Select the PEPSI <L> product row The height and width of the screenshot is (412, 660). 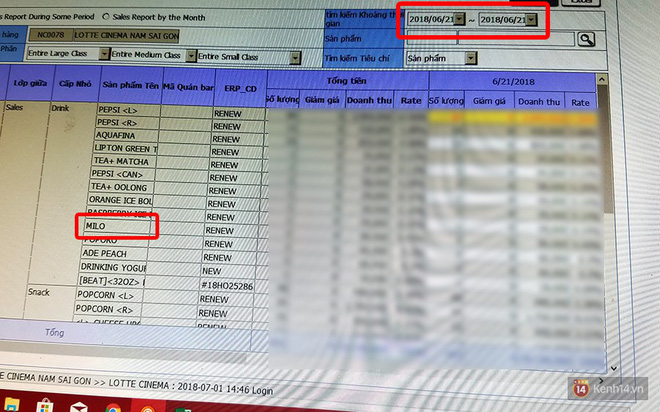pyautogui.click(x=129, y=110)
